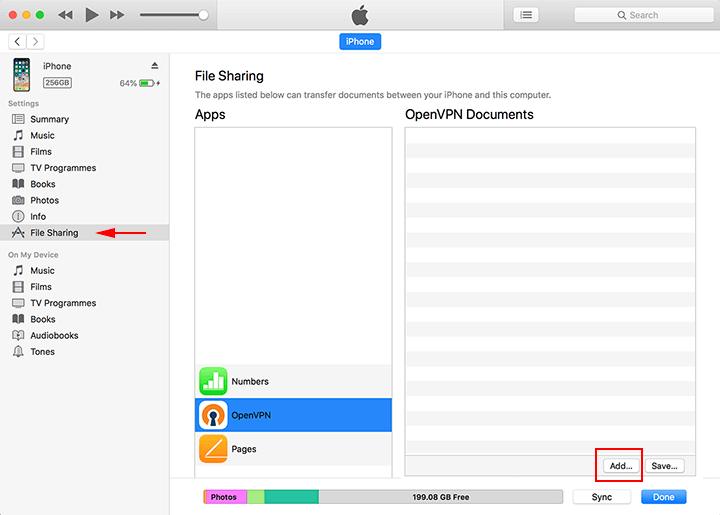Viewport: 720px width, 515px height.
Task: Click the Search field
Action: [x=644, y=15]
